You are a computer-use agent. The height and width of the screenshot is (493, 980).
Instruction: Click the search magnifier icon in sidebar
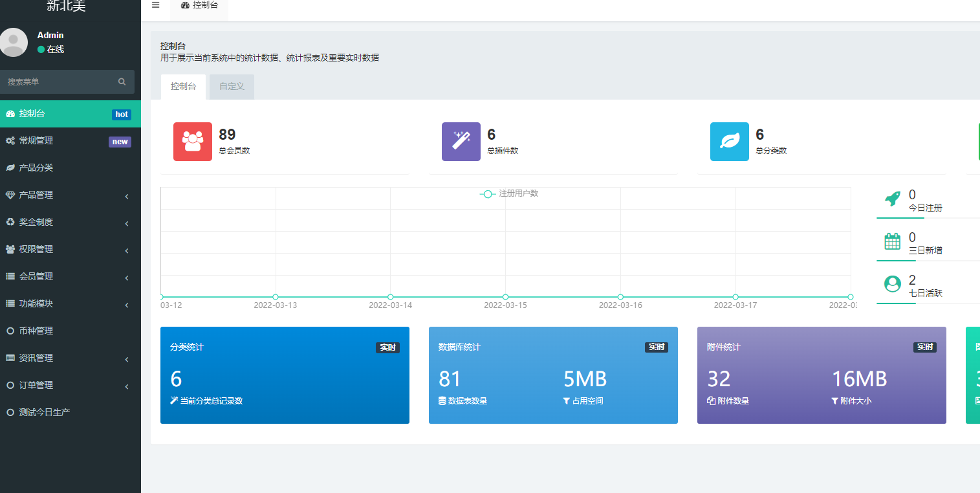pyautogui.click(x=122, y=82)
